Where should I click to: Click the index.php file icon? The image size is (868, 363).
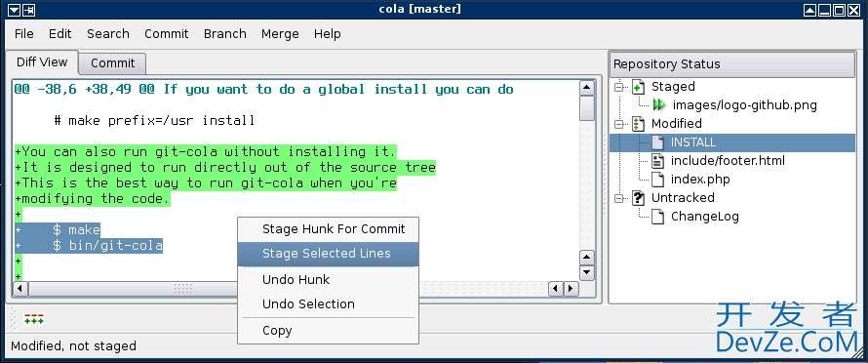[x=657, y=180]
